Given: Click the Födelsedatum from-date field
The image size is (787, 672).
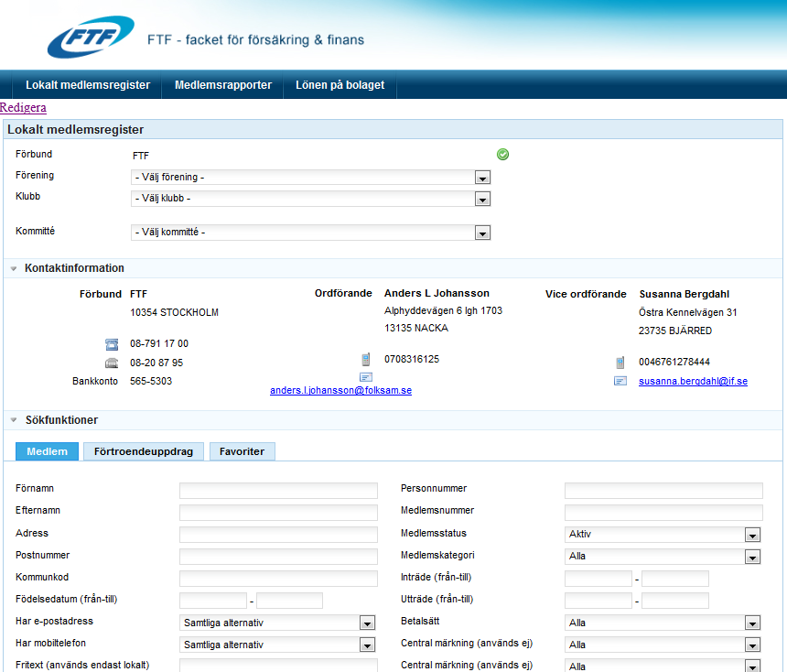Looking at the screenshot, I should (213, 601).
